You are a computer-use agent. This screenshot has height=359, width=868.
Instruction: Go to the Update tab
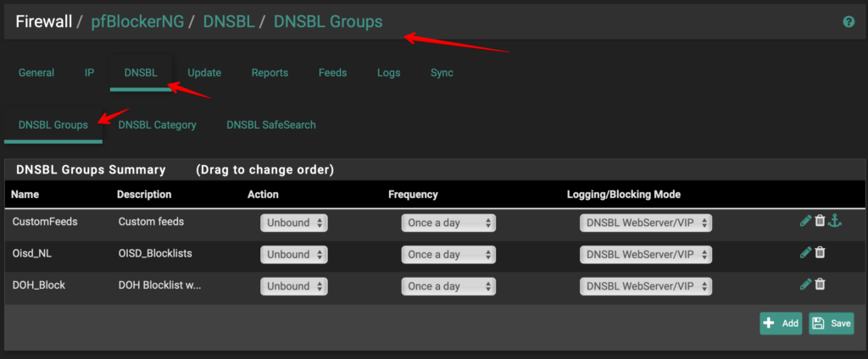click(204, 73)
